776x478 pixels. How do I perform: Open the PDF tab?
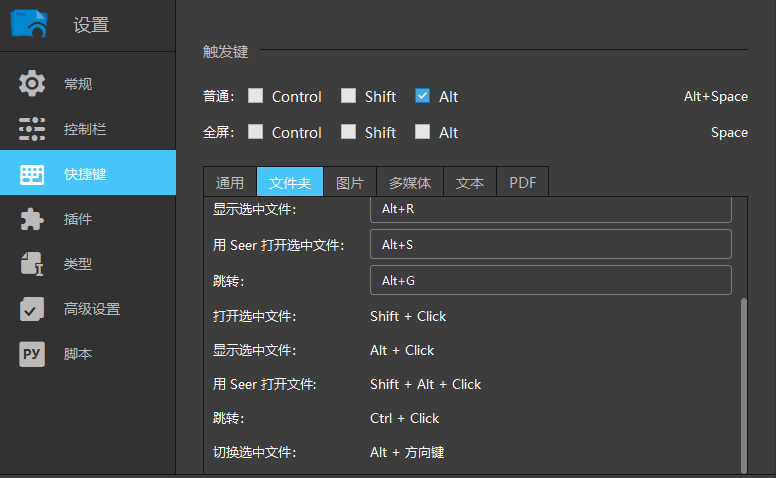click(x=523, y=182)
